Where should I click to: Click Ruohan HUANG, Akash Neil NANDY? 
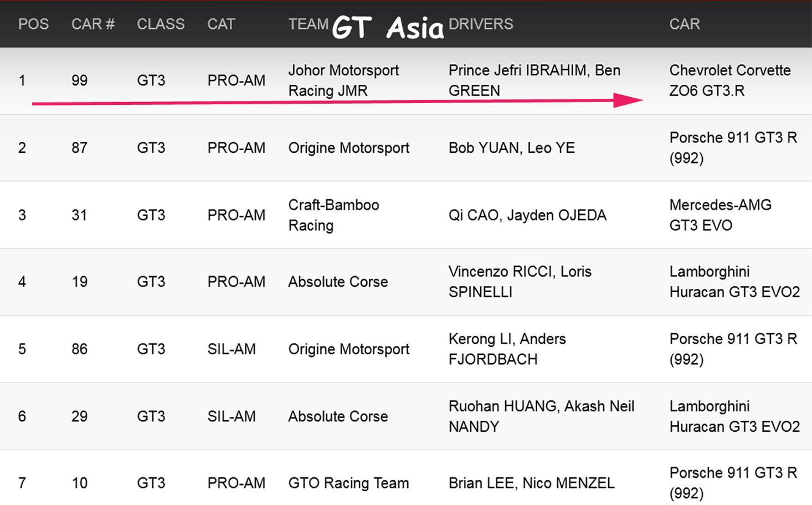pyautogui.click(x=541, y=416)
